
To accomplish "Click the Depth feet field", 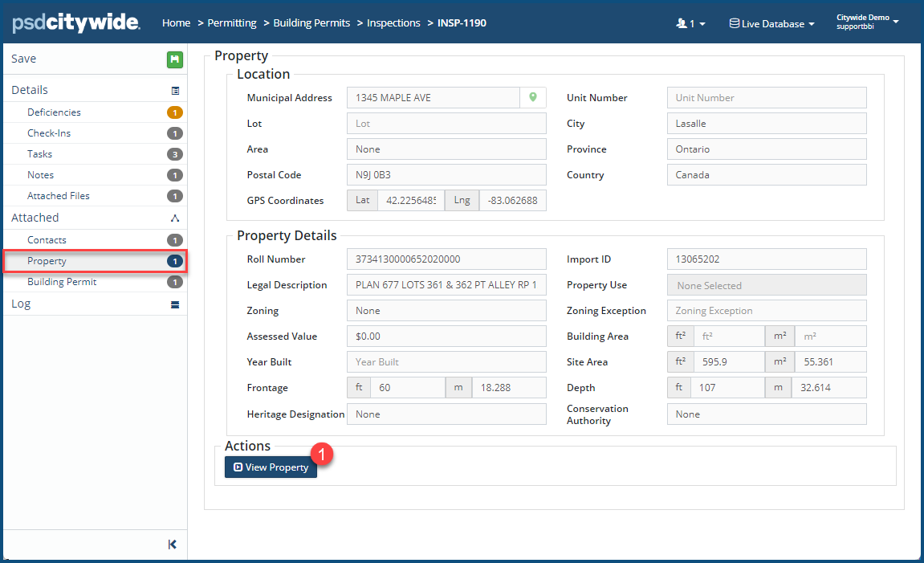I will tap(728, 387).
